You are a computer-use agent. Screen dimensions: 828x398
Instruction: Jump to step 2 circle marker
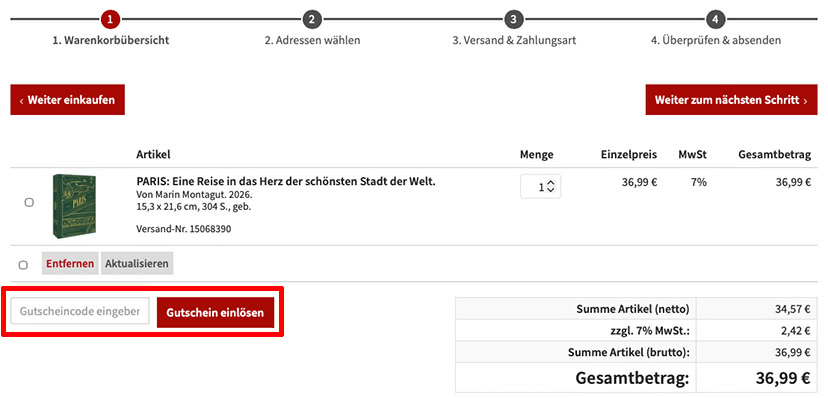pos(312,20)
